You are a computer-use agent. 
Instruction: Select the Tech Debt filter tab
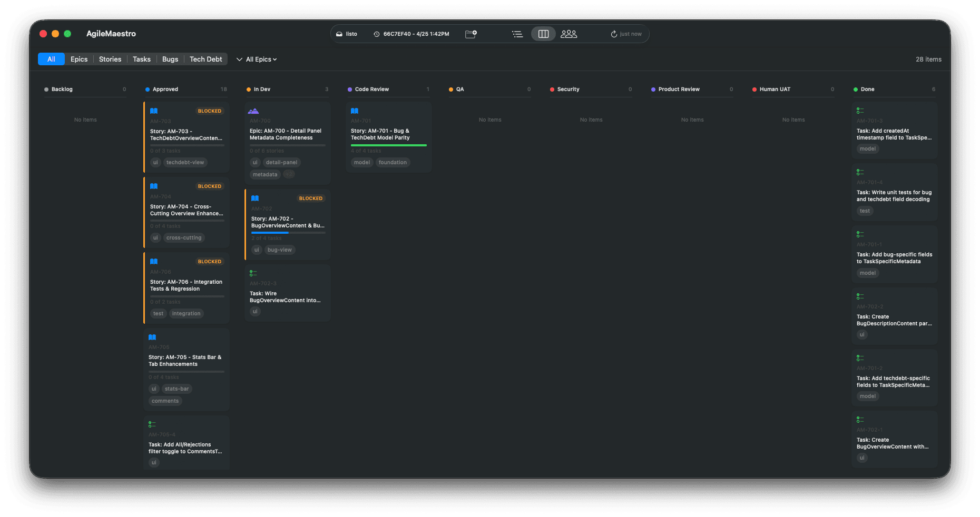[x=206, y=59]
